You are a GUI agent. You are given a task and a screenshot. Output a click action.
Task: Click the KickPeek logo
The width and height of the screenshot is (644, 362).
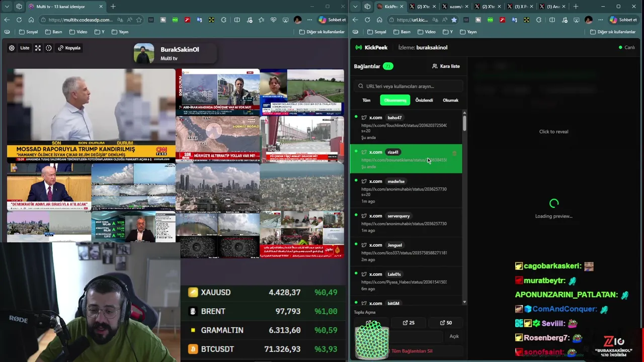tap(371, 47)
